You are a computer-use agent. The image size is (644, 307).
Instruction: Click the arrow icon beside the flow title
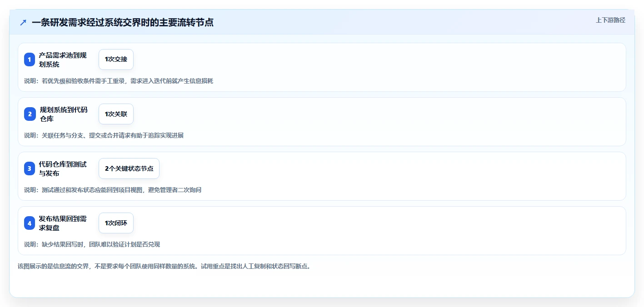23,23
